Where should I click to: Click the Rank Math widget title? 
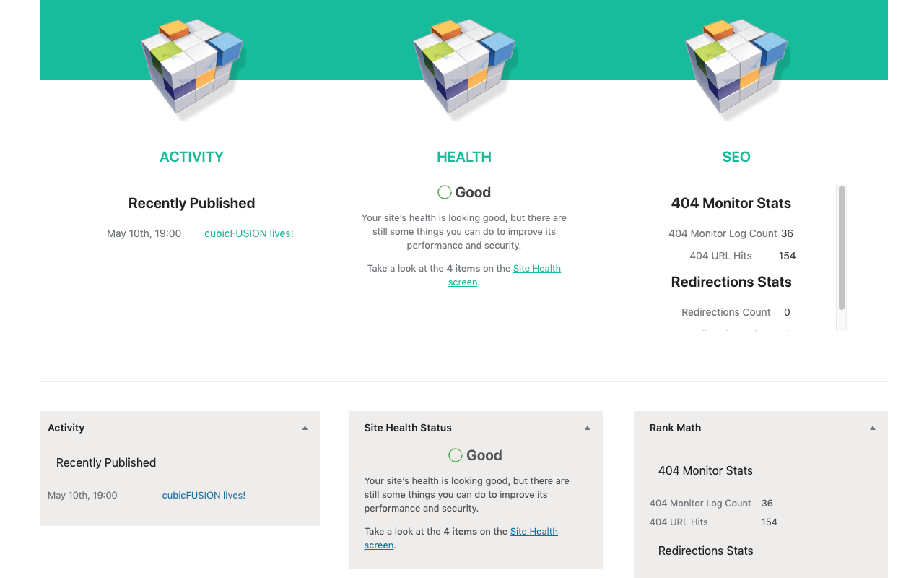675,428
